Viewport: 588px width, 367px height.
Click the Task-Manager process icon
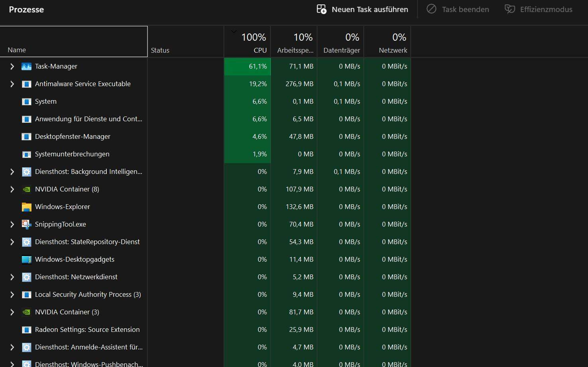point(26,66)
